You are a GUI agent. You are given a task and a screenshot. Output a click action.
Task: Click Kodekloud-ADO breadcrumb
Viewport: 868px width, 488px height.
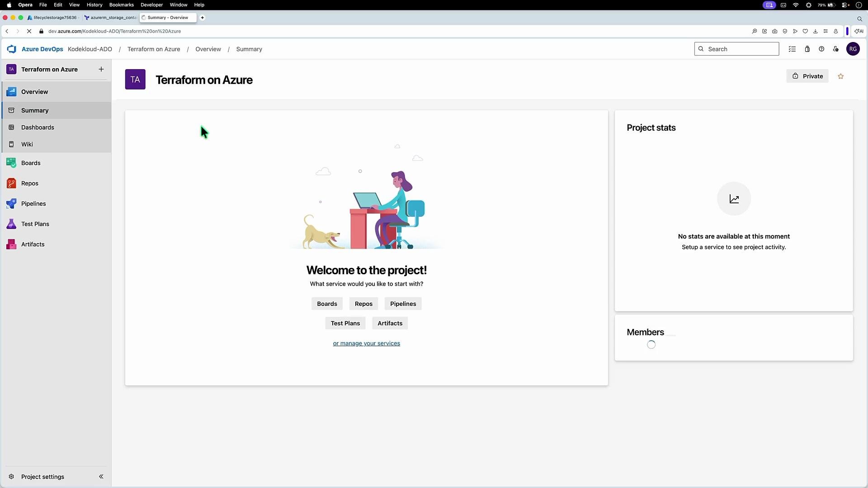tap(90, 49)
